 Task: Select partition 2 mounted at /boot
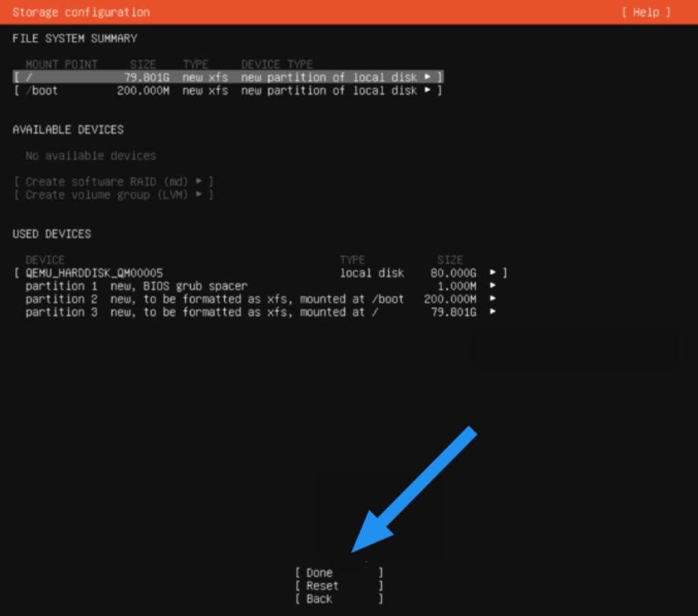pyautogui.click(x=214, y=299)
